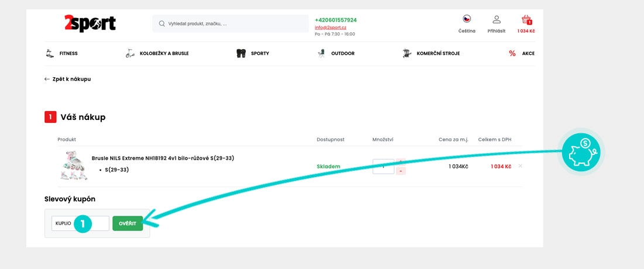The width and height of the screenshot is (644, 269).
Task: Click the S(29-33) size variant text
Action: tap(117, 170)
